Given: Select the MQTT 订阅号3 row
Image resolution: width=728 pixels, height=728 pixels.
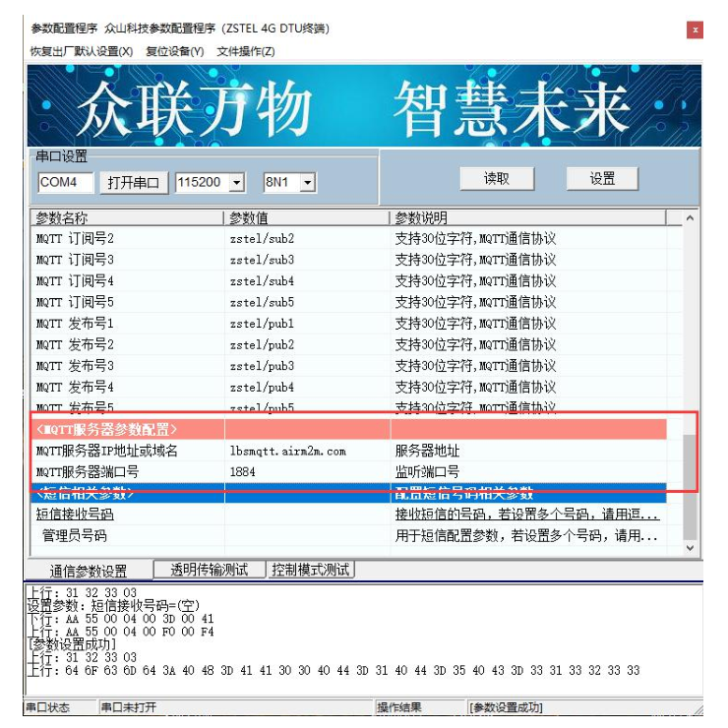Looking at the screenshot, I should click(349, 260).
